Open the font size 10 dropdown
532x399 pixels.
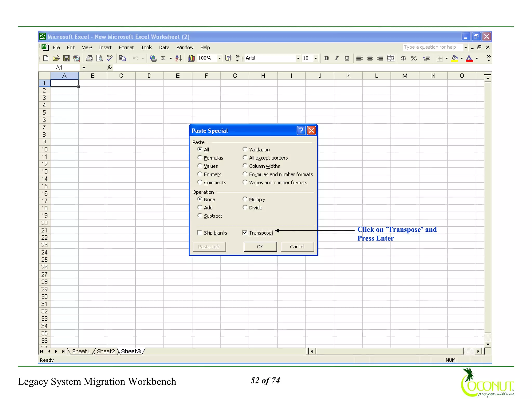pos(316,58)
